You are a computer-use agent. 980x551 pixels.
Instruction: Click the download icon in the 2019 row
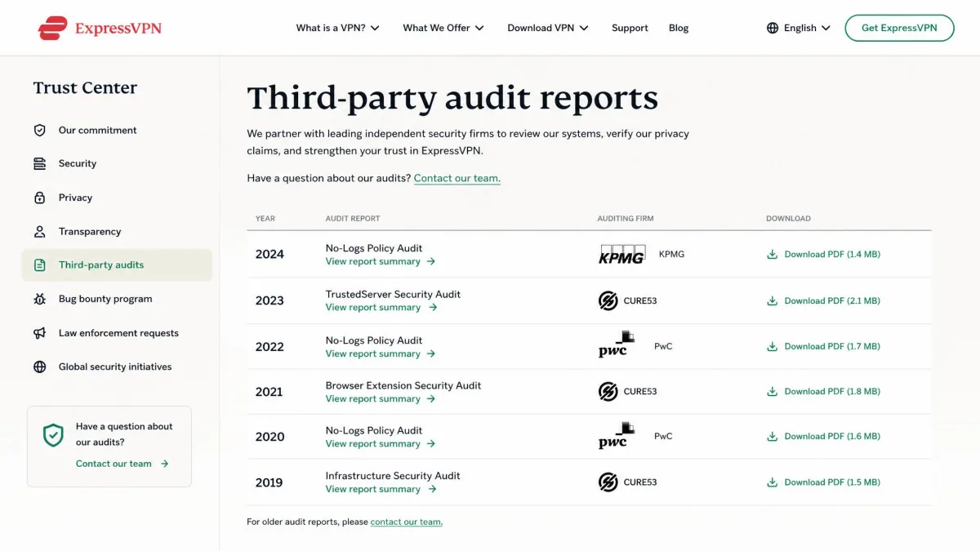772,482
